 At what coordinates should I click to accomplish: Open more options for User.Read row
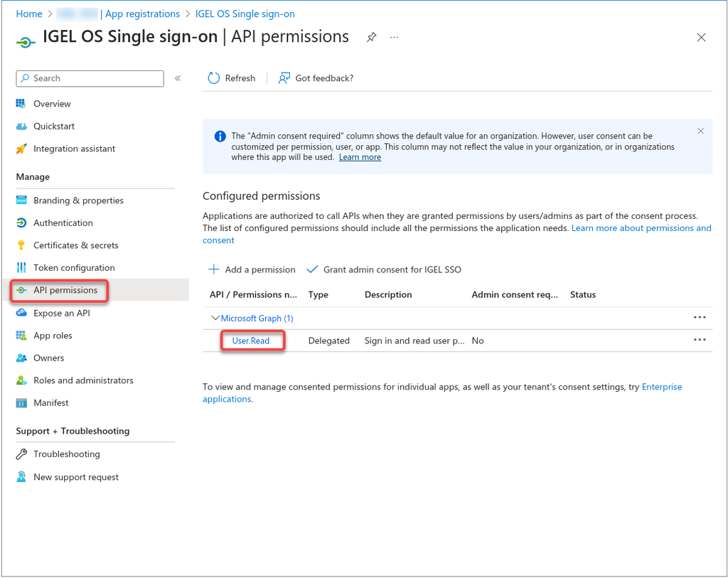click(700, 340)
